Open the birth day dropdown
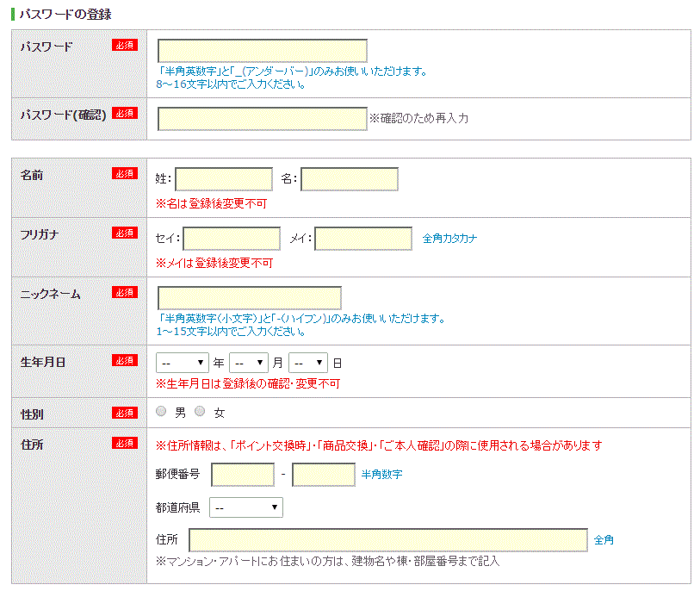The width and height of the screenshot is (700, 591). [307, 362]
